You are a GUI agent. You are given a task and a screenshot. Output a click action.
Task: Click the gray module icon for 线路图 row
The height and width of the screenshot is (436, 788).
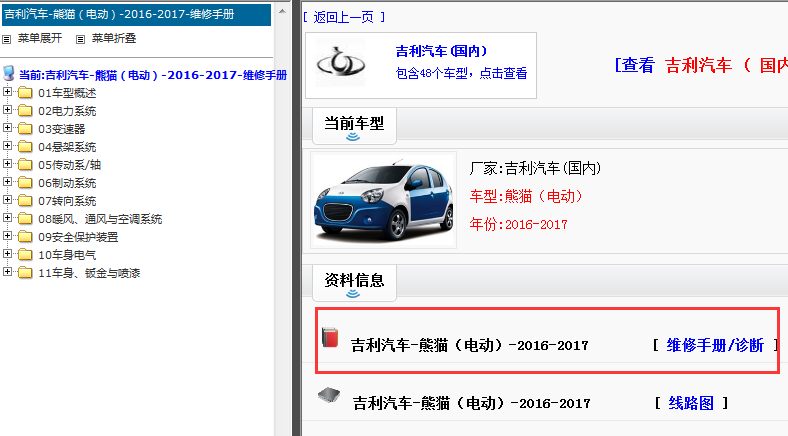pyautogui.click(x=329, y=395)
